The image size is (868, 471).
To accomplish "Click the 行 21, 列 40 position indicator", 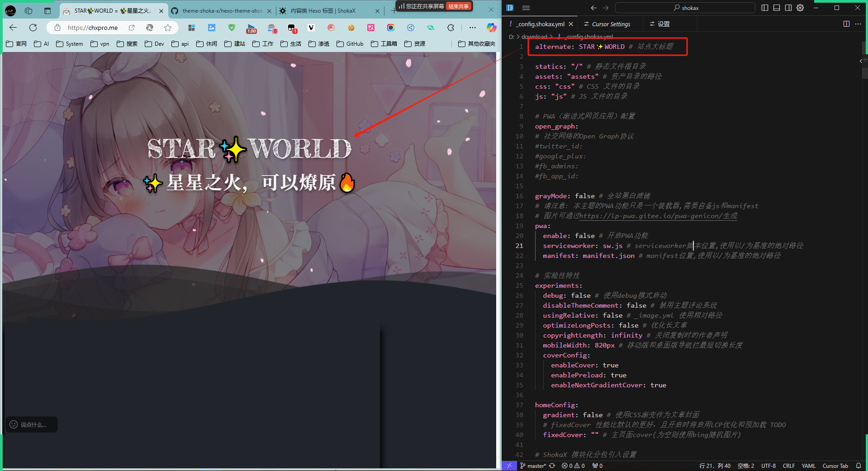I will click(x=715, y=466).
